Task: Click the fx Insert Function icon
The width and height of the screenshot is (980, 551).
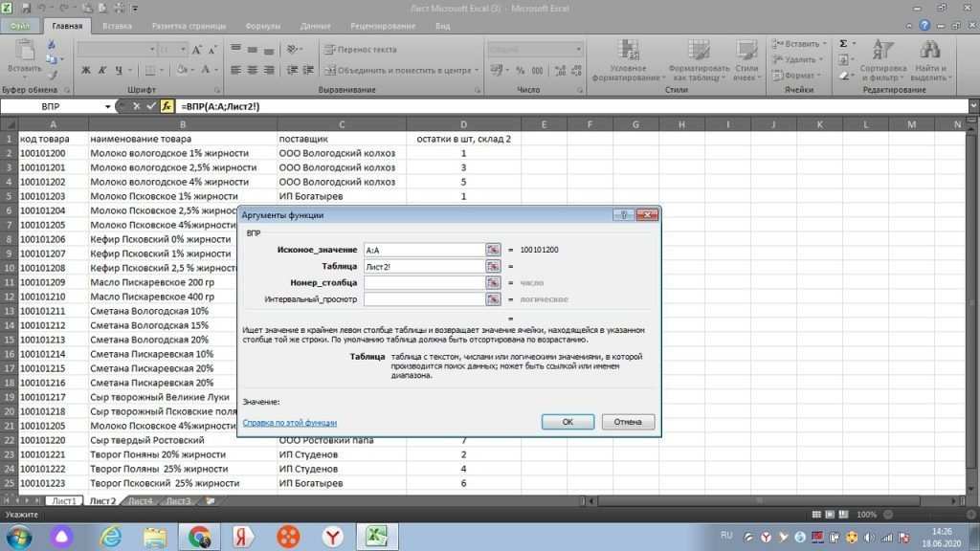Action: 167,106
